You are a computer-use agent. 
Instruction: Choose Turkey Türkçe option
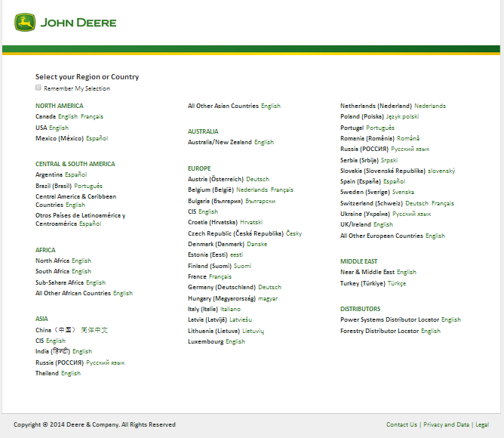[396, 283]
